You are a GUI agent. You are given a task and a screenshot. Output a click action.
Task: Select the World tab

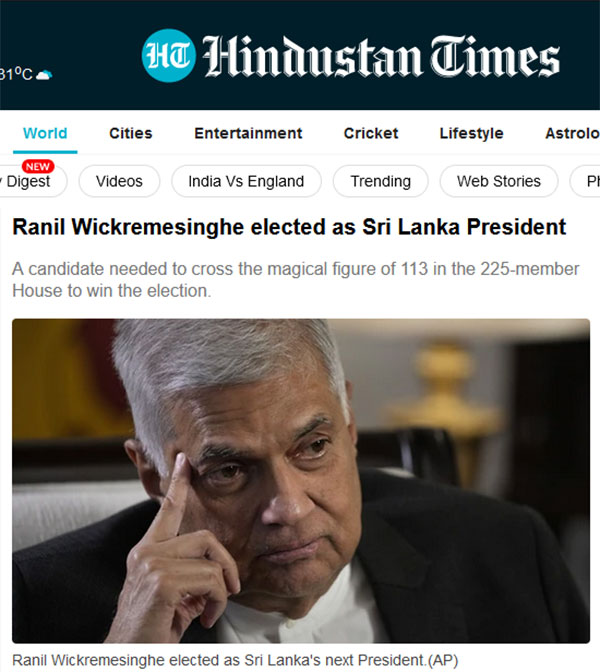pos(45,133)
